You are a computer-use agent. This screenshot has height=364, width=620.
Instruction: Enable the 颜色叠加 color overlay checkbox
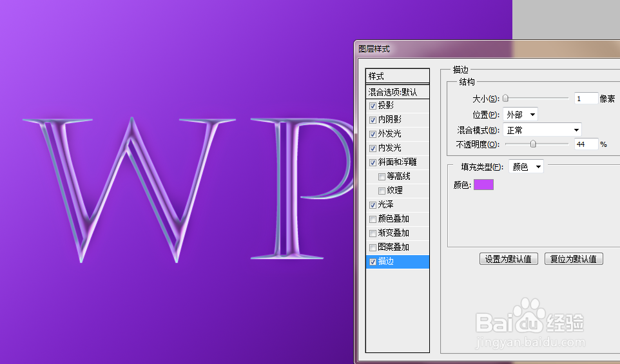(x=373, y=219)
